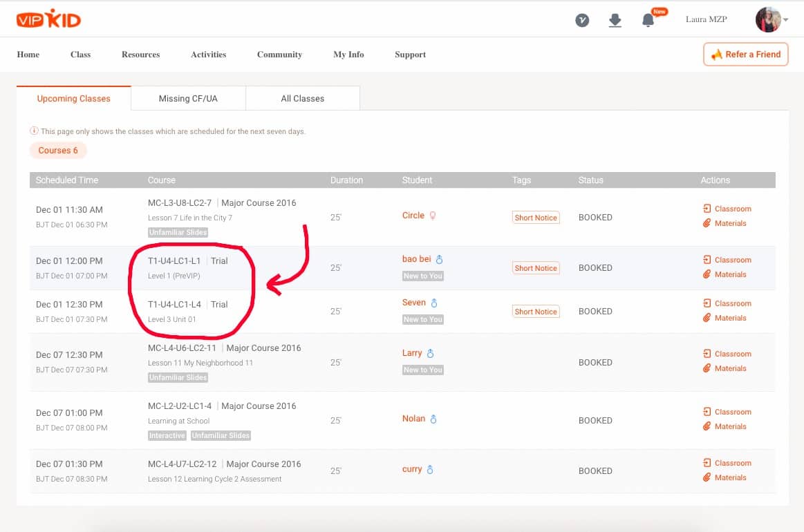
Task: Switch to the Missing CF/UA tab
Action: click(x=187, y=98)
